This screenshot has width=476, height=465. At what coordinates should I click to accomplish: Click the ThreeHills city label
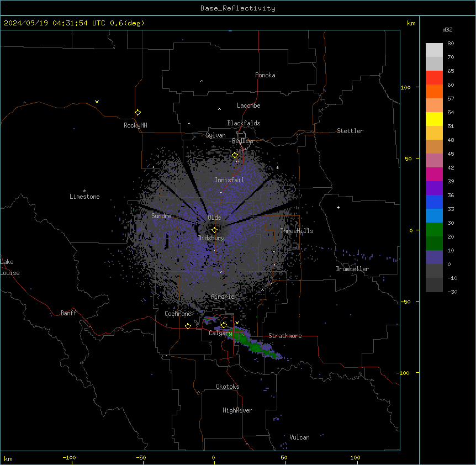click(x=297, y=231)
